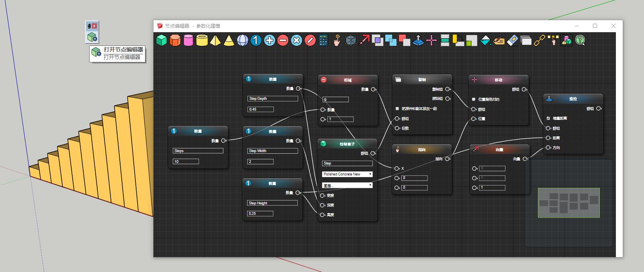Add a paint bucket node
This screenshot has width=644, height=272.
coord(485,40)
